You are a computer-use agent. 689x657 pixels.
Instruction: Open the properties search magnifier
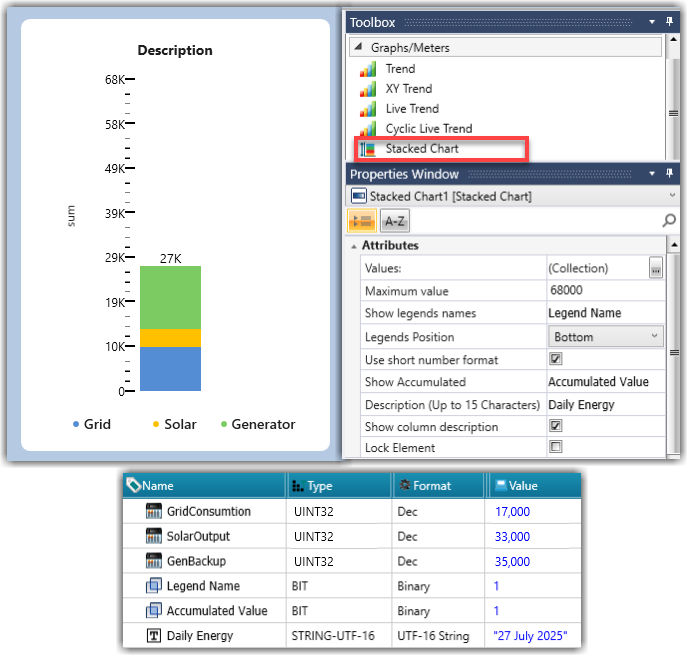[669, 221]
